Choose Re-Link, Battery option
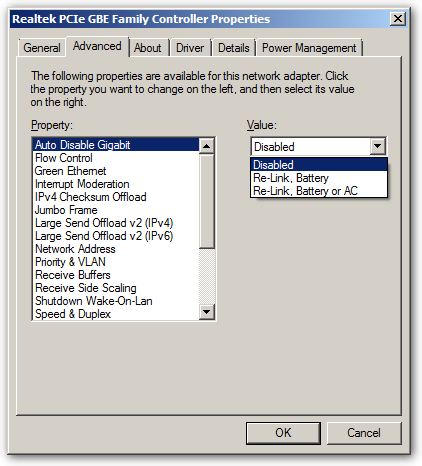Screen dimensions: 422x466 [x=319, y=178]
